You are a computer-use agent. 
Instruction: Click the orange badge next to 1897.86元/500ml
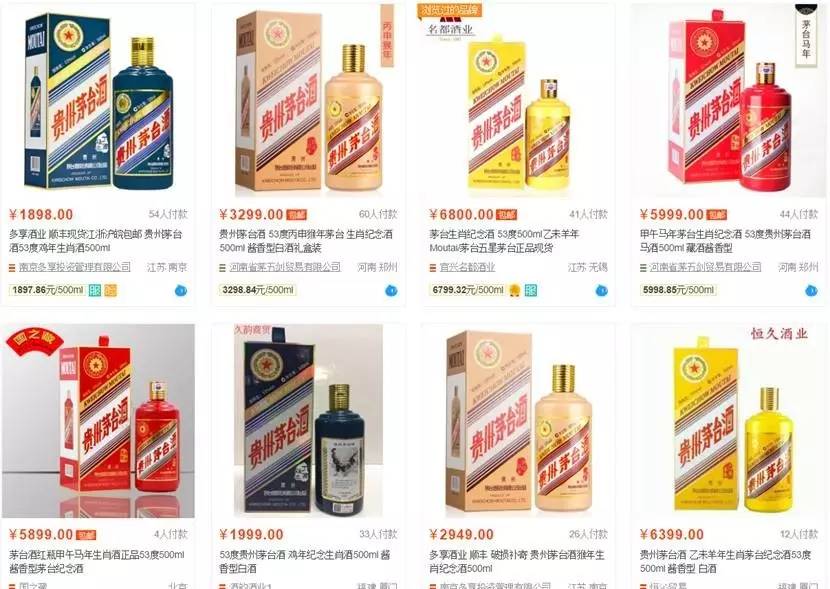[x=111, y=290]
